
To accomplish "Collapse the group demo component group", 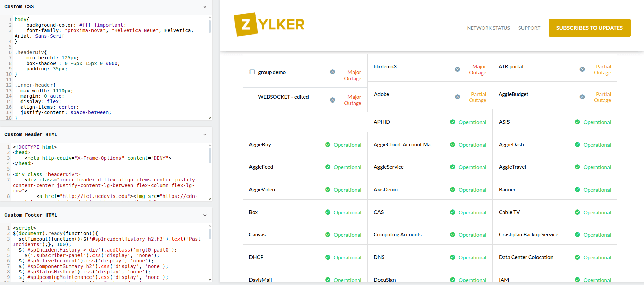I will click(x=252, y=72).
